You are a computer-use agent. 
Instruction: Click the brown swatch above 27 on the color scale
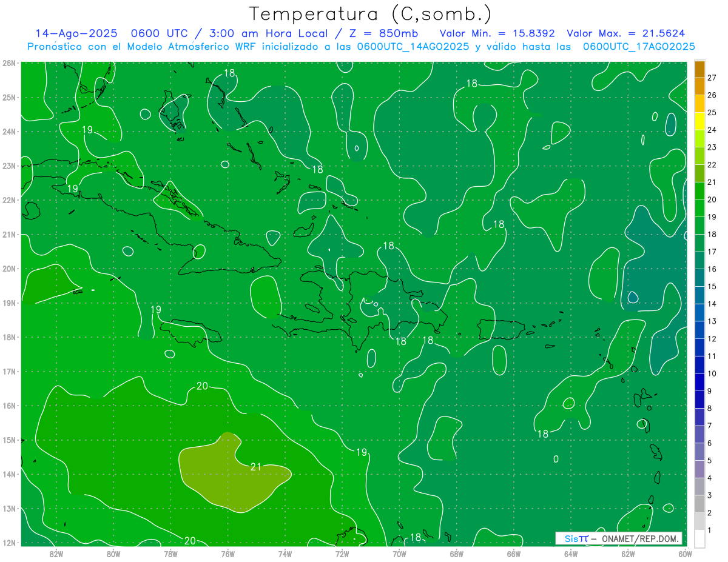point(699,69)
